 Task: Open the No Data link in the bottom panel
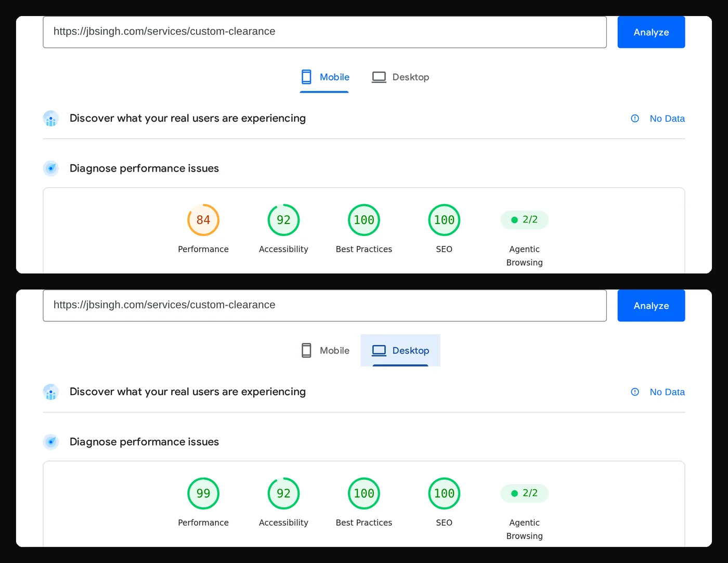coord(667,392)
